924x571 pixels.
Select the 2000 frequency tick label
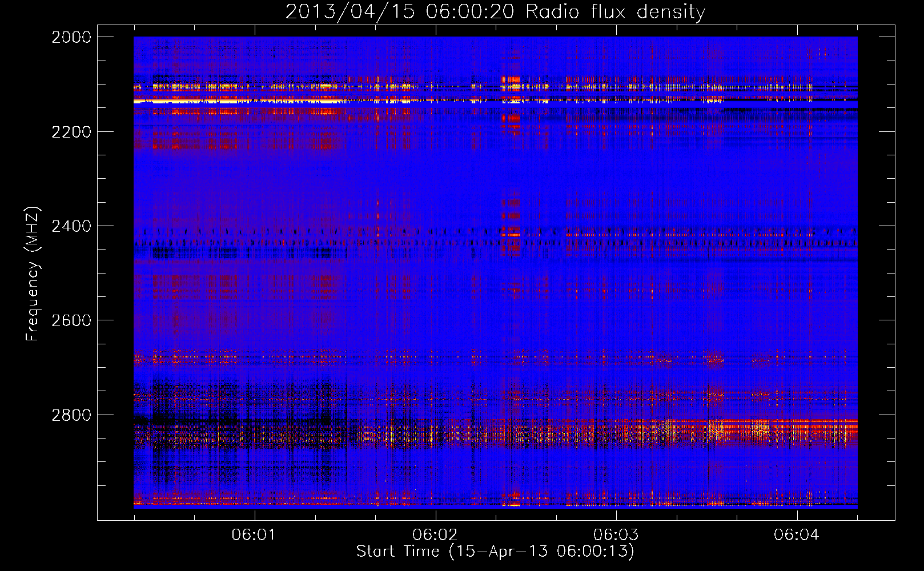coord(71,37)
